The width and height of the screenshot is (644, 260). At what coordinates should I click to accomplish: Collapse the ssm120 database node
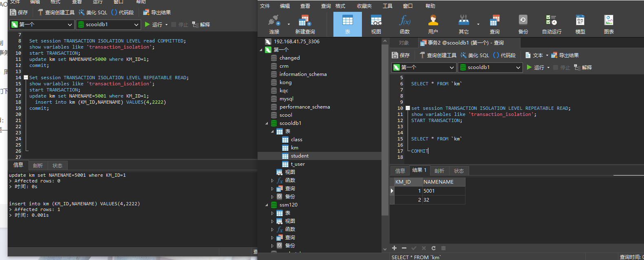tap(267, 205)
